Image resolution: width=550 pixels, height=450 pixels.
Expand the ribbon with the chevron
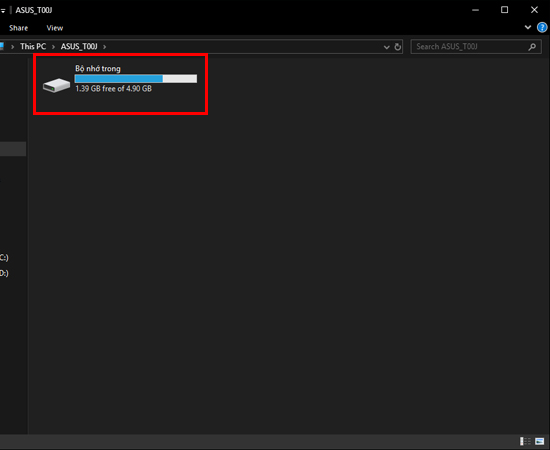coord(528,27)
